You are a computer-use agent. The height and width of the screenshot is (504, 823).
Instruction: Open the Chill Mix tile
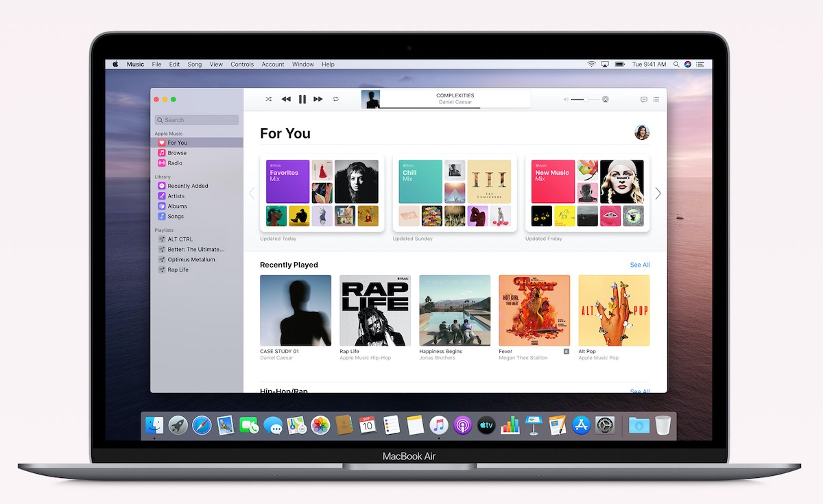pyautogui.click(x=420, y=182)
